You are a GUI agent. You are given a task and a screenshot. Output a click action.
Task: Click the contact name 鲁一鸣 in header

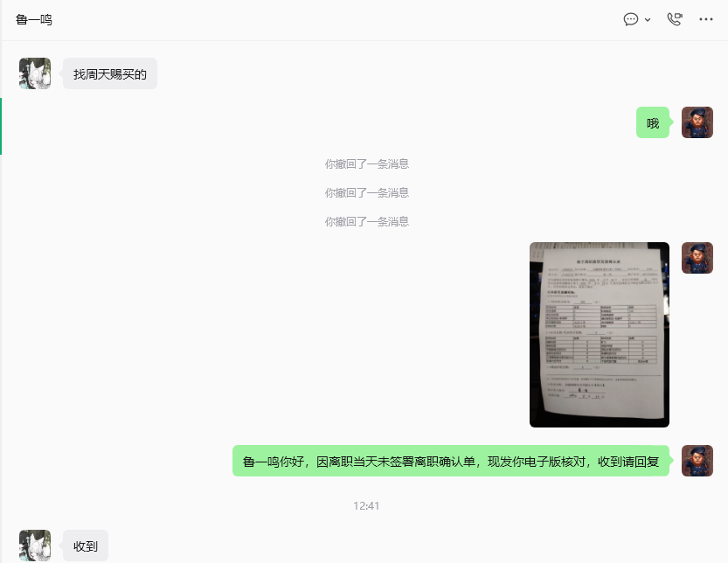click(x=34, y=20)
